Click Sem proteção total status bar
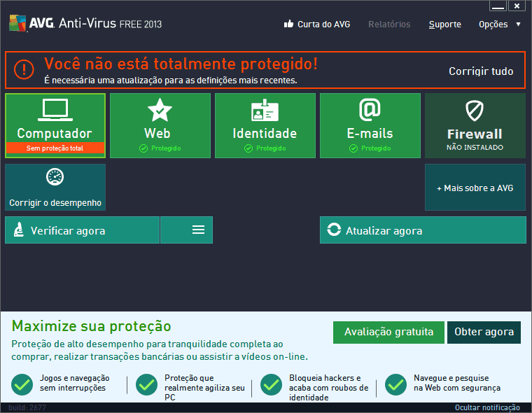 click(x=55, y=148)
